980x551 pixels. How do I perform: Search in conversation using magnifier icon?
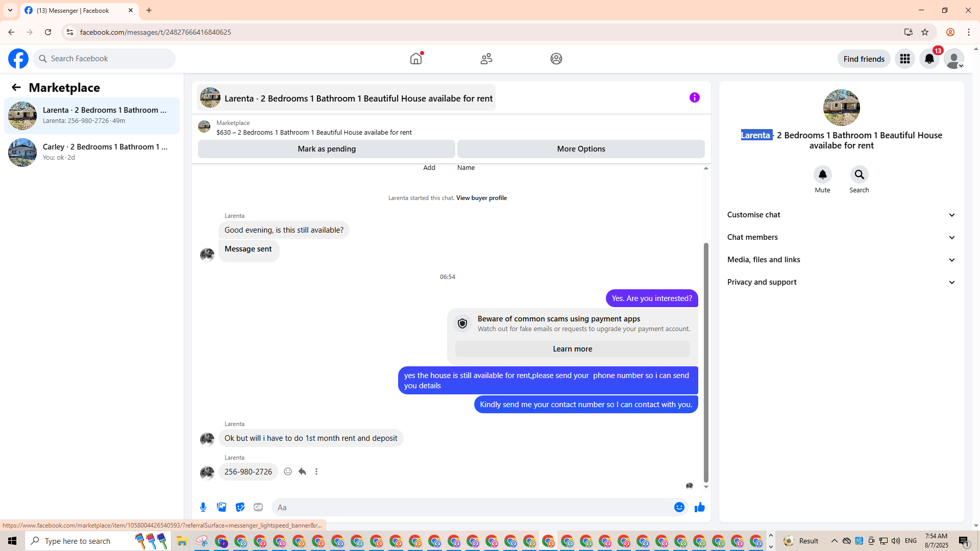(860, 174)
